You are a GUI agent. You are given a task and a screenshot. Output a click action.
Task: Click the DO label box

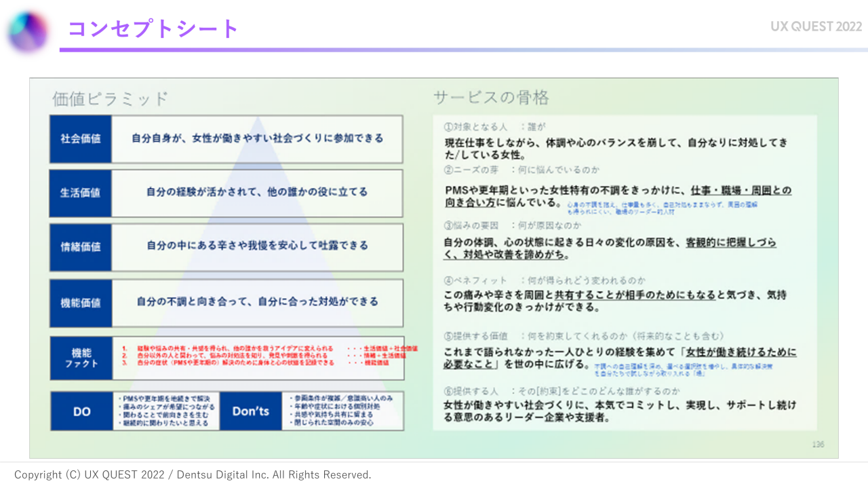pyautogui.click(x=81, y=411)
